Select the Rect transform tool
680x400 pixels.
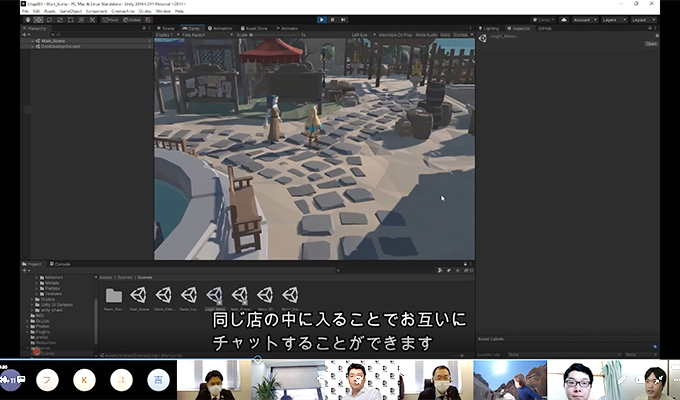pyautogui.click(x=71, y=20)
